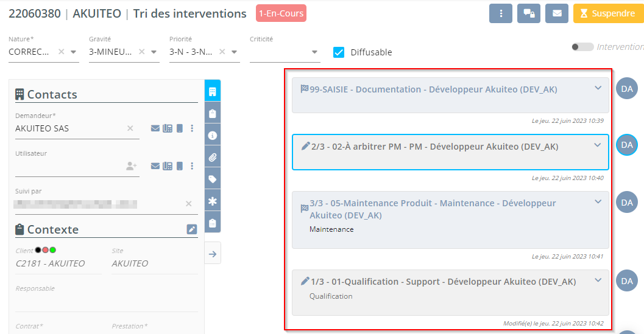The height and width of the screenshot is (334, 644).
Task: Open the tag icon side tab
Action: [x=213, y=179]
